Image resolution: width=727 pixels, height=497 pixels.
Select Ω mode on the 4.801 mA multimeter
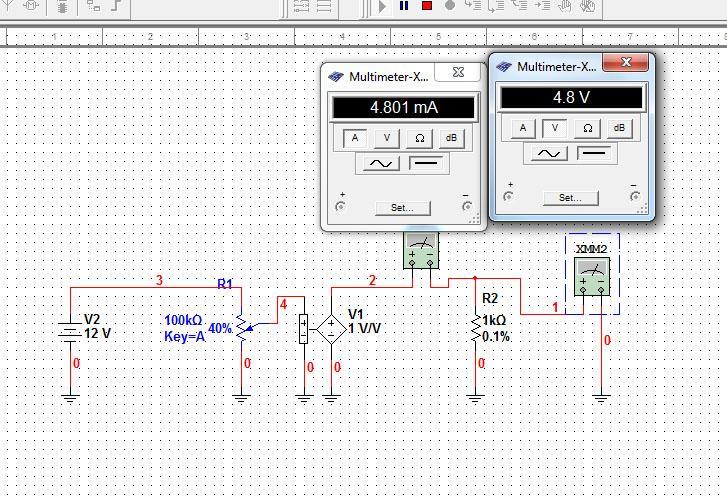tap(420, 138)
